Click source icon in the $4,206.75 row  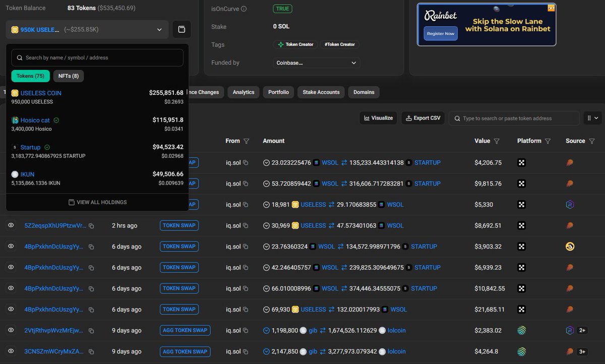tap(570, 163)
